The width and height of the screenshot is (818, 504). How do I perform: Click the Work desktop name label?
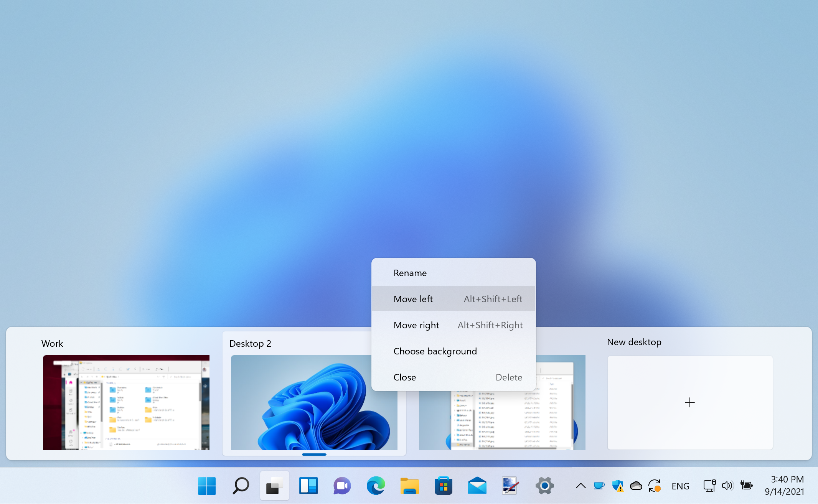click(x=52, y=343)
